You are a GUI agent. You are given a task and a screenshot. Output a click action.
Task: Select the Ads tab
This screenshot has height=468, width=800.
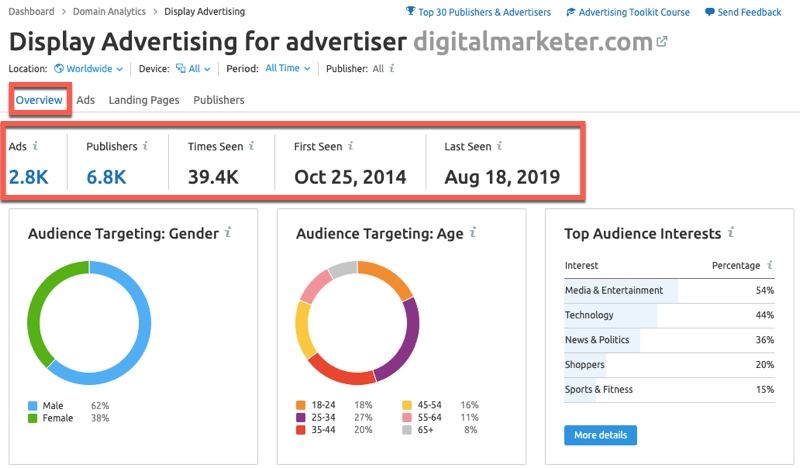86,100
